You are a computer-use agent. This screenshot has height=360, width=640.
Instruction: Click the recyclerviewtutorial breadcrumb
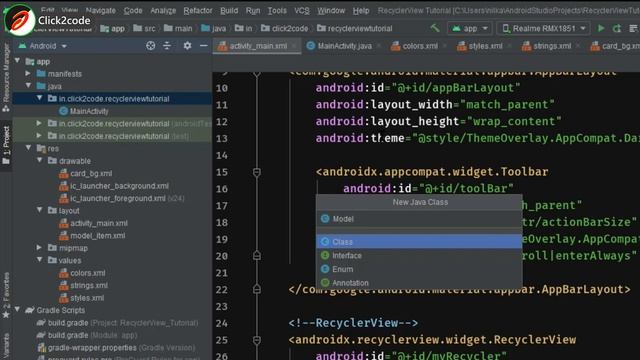355,28
